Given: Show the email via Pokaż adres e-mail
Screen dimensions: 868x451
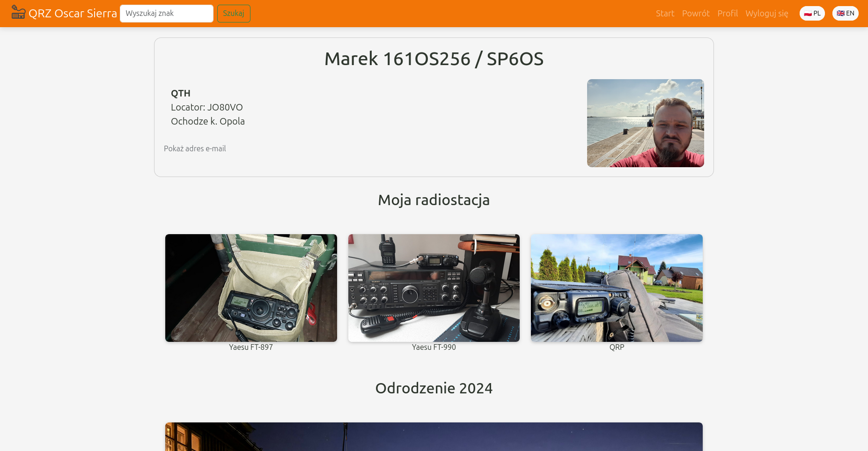Looking at the screenshot, I should pyautogui.click(x=195, y=148).
